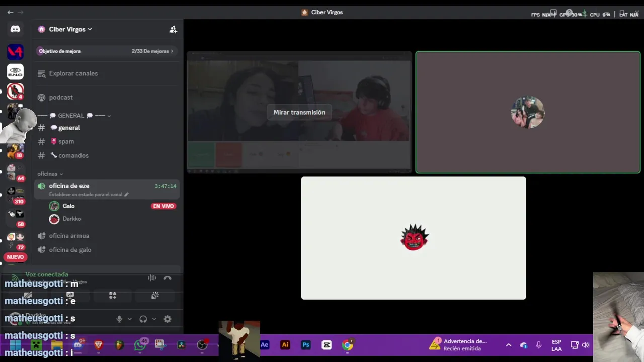Go back with the title bar arrow

[x=10, y=12]
